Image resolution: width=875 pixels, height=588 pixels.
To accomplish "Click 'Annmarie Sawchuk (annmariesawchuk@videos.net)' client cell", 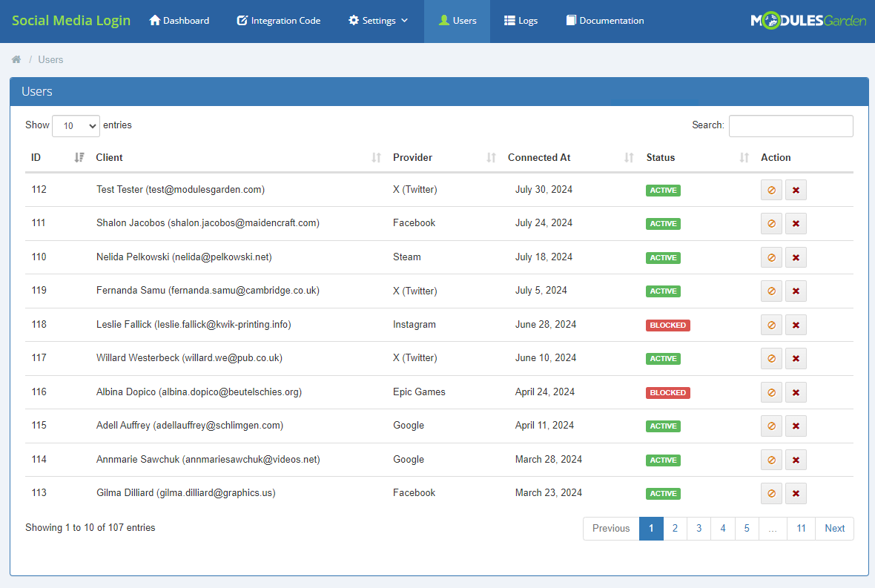I will coord(208,460).
